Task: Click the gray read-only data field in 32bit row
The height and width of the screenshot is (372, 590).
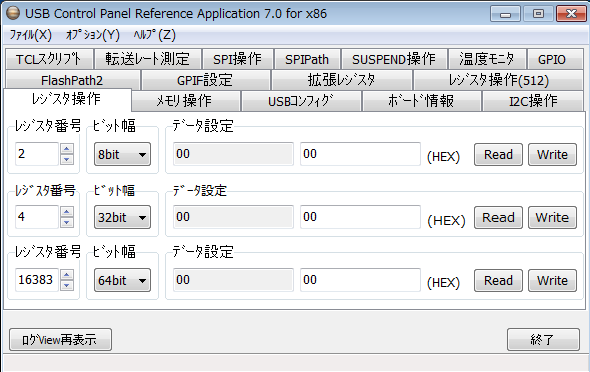Action: click(x=233, y=217)
